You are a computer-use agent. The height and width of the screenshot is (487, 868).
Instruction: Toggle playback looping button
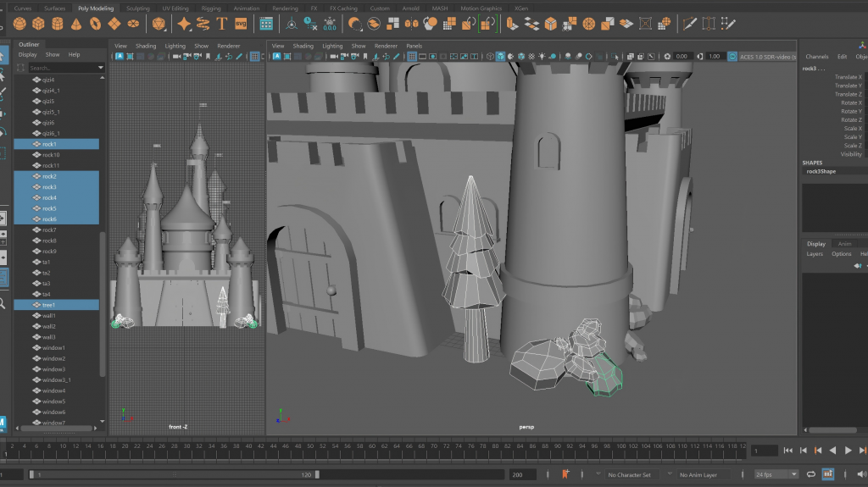pyautogui.click(x=811, y=474)
